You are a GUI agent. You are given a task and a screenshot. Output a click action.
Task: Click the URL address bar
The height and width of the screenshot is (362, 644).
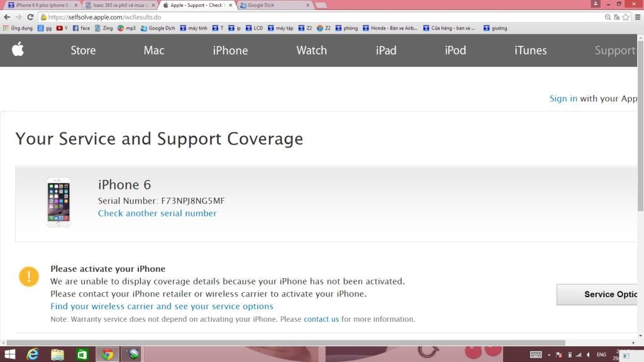tap(314, 17)
